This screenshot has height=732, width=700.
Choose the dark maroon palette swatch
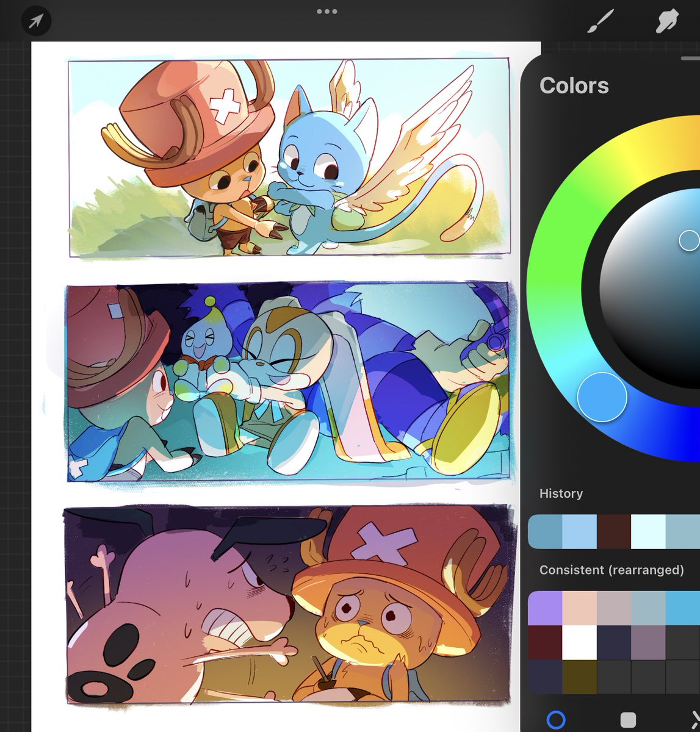click(545, 642)
